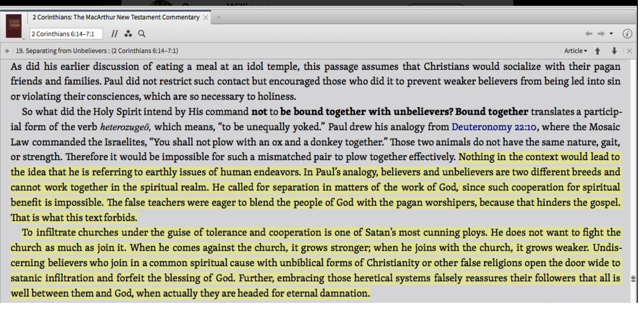Click bold text 'be bound together with unbelievers?'
This screenshot has width=644, height=309.
(x=366, y=112)
